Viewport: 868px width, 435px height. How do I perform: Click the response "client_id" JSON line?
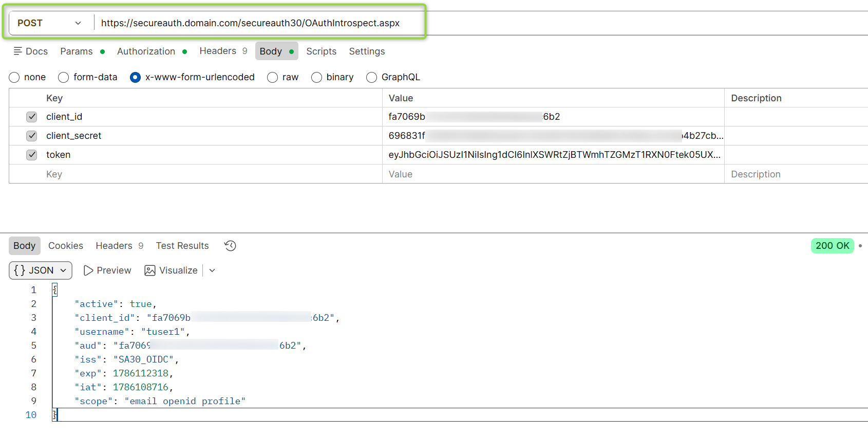pos(207,318)
